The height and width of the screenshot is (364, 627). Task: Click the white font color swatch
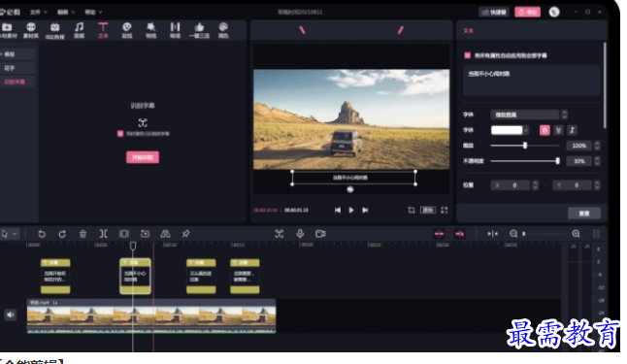point(507,130)
